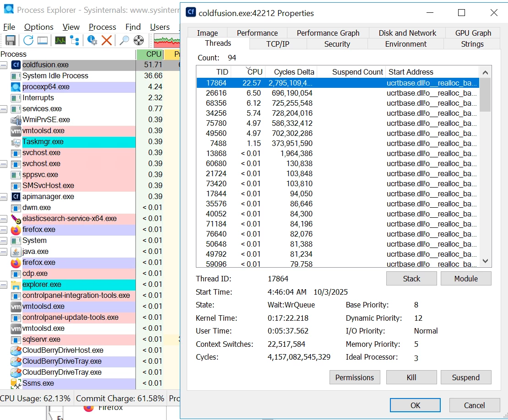Collapse the apimanager.exe tree node
The image size is (508, 420).
pos(4,197)
